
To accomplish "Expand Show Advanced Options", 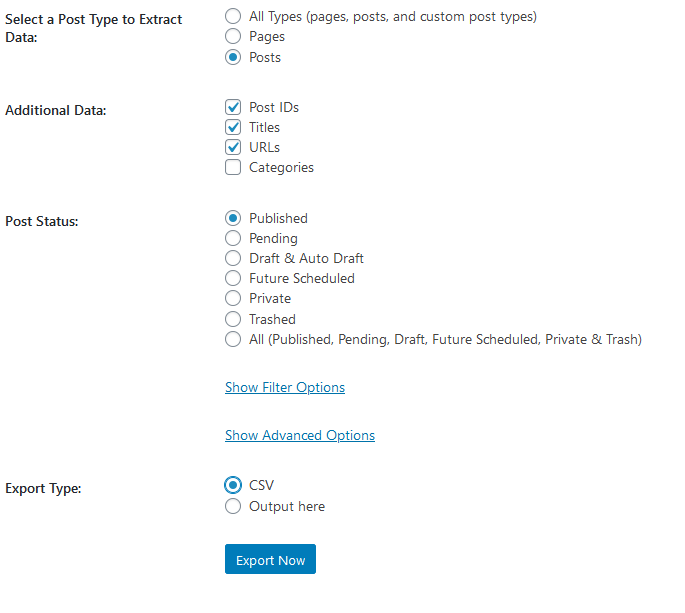I will point(300,435).
